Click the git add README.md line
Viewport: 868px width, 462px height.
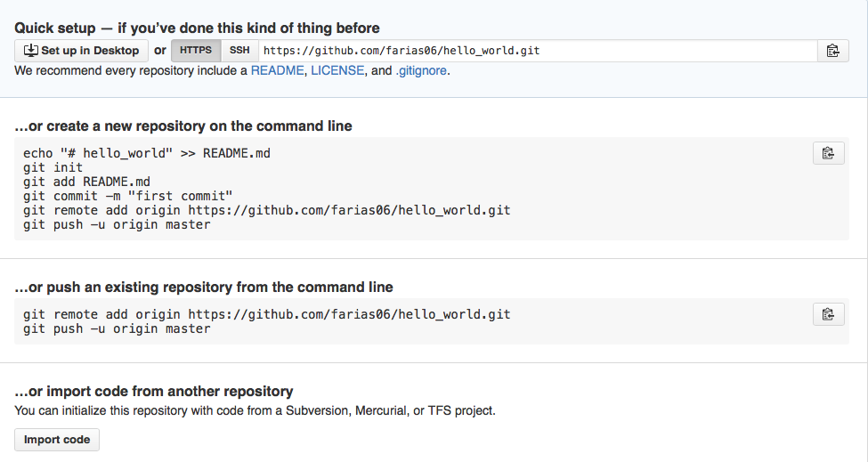click(86, 182)
